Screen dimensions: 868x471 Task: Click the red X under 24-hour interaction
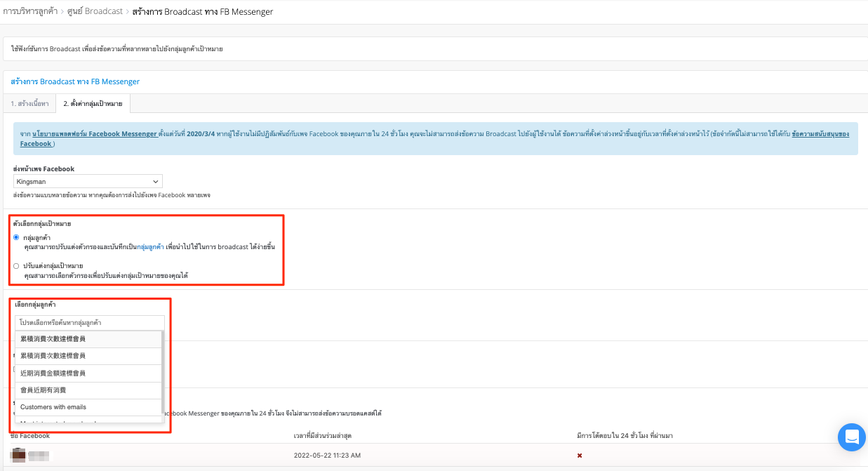coord(580,456)
